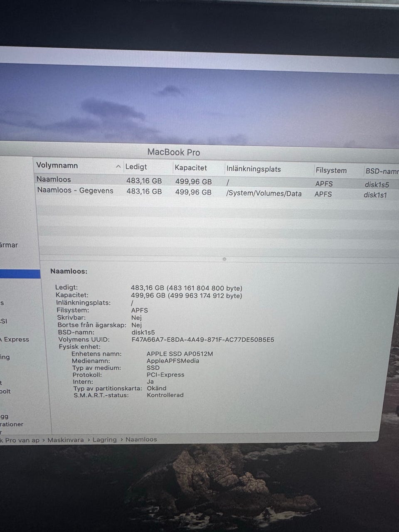This screenshot has height=532, width=399.
Task: Click the disk1s1 cell in the table
Action: tap(375, 195)
